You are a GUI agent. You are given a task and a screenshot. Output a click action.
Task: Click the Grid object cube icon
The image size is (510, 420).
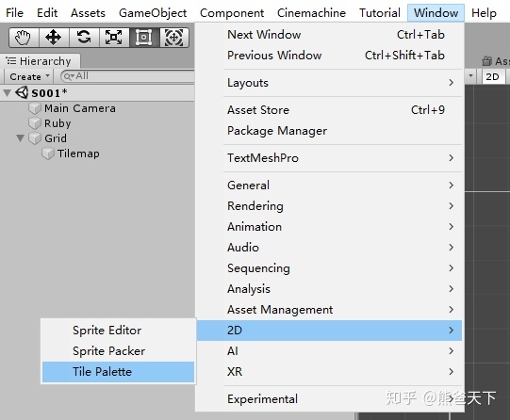(35, 138)
